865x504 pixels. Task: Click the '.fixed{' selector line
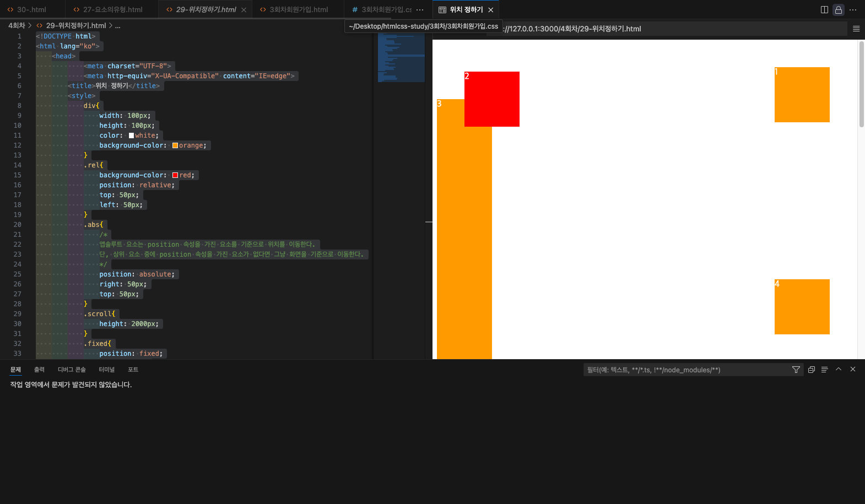click(x=98, y=344)
